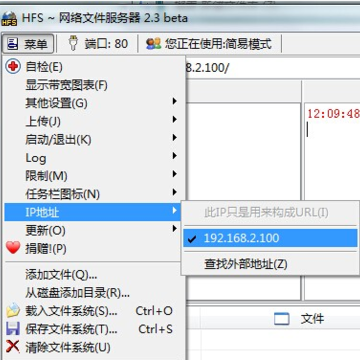Viewport: 360px width, 360px height.
Task: Click inside the log text area
Action: coord(332,200)
